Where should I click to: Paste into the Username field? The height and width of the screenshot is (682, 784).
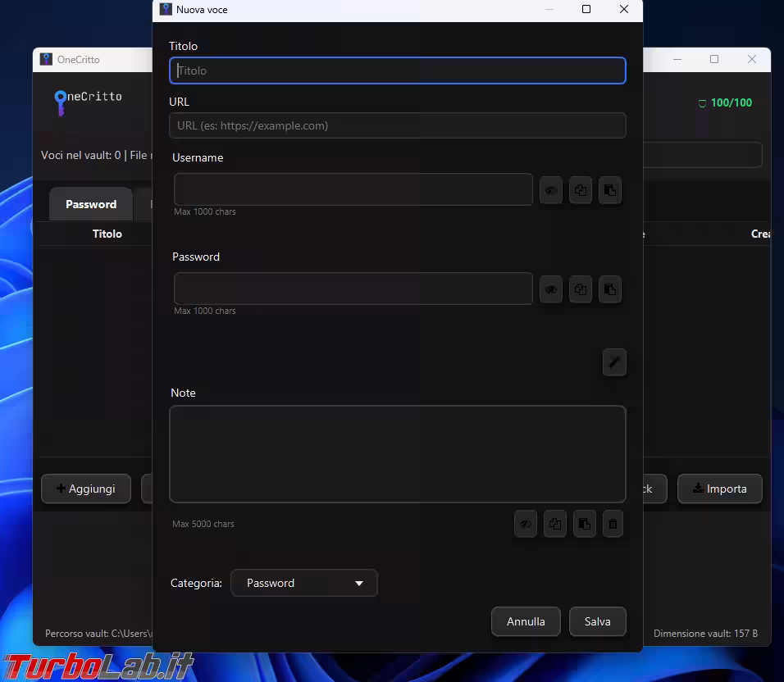[x=610, y=190]
